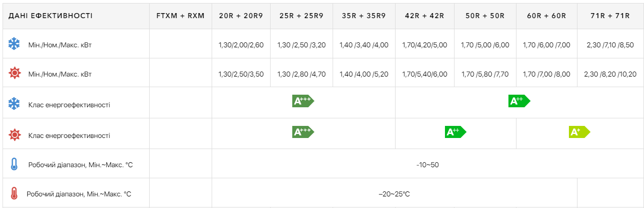Click the A++ cooling energy class badge
This screenshot has width=644, height=208.
519,101
